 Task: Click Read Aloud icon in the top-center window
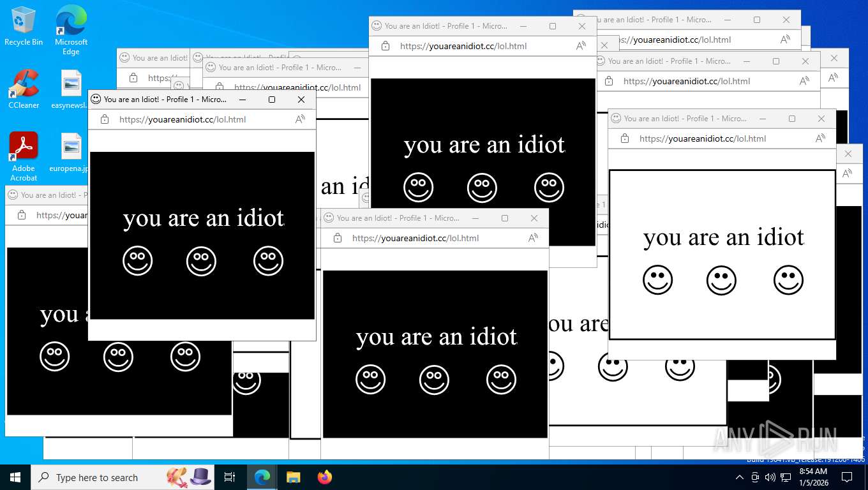[x=581, y=46]
